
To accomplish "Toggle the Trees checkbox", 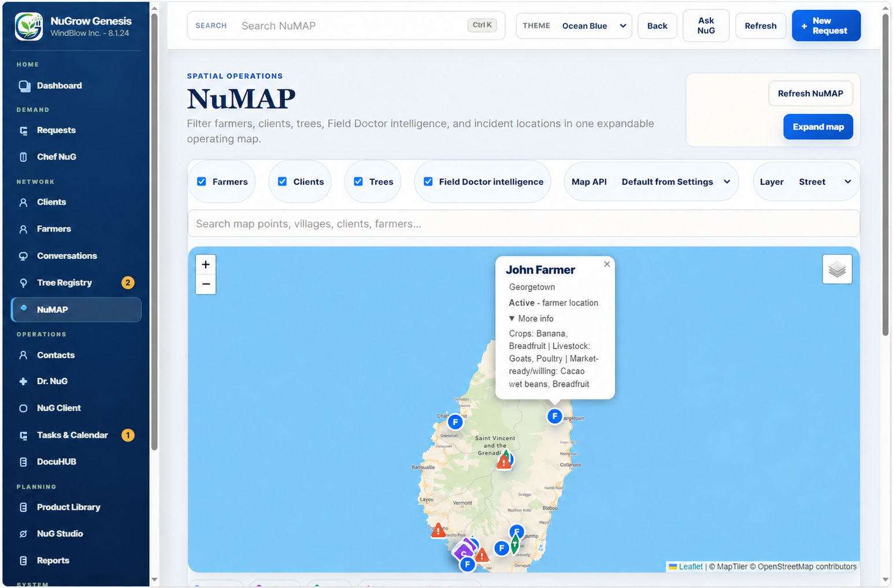I will (358, 181).
